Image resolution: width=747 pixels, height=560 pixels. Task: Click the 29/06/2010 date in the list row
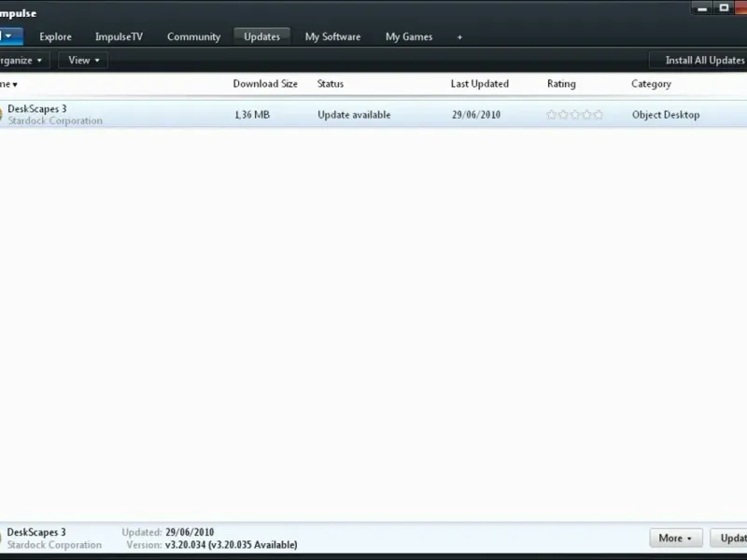pyautogui.click(x=476, y=115)
